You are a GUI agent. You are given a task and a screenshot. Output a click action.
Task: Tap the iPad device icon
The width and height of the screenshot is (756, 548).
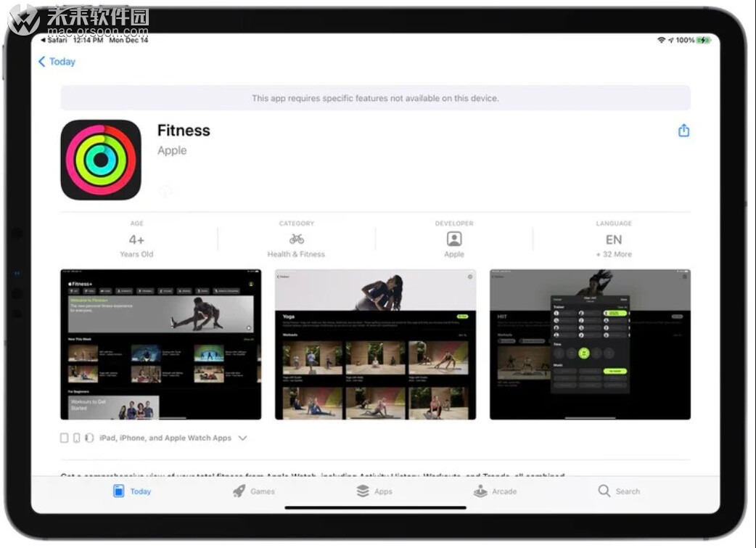(64, 438)
